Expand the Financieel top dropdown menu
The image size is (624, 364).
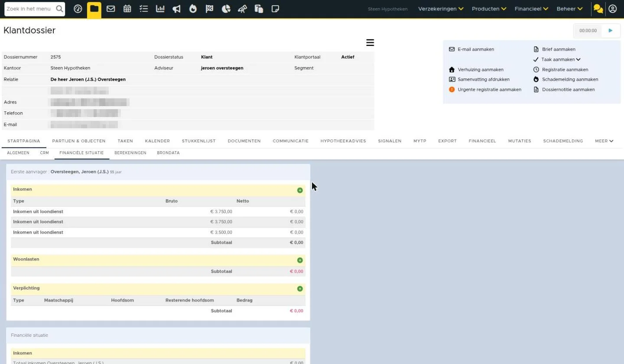coord(532,9)
